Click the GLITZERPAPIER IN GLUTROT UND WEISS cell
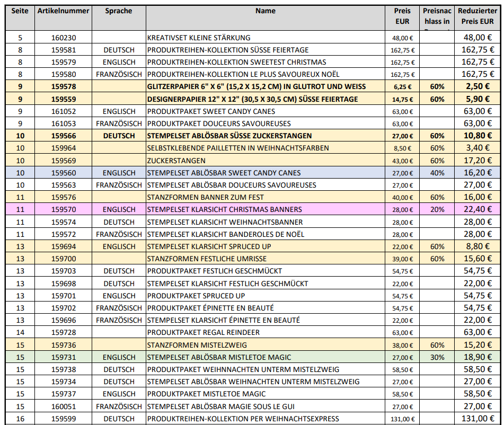This screenshot has height=425, width=504. (x=266, y=86)
